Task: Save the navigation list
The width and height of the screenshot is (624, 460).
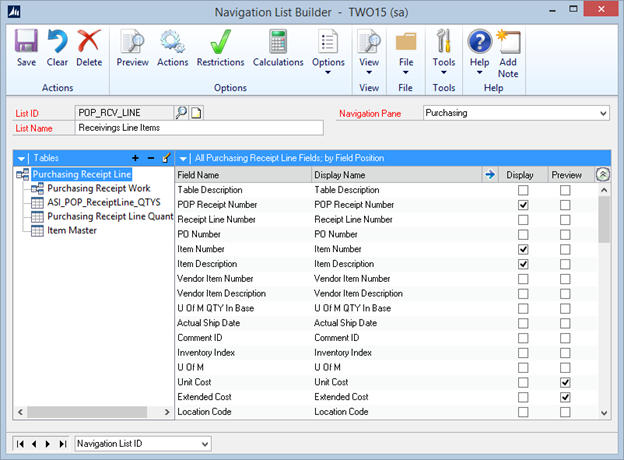Action: coord(26,47)
